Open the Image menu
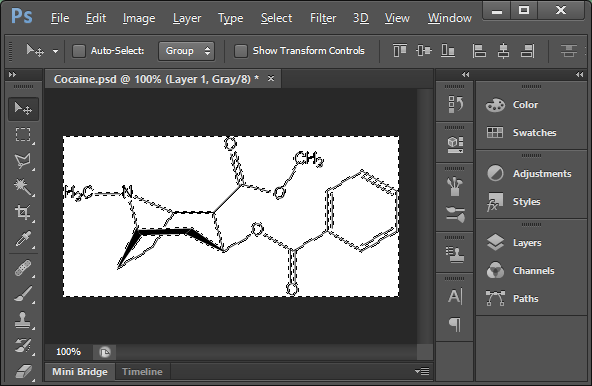Viewport: 592px width, 386px height. [139, 18]
